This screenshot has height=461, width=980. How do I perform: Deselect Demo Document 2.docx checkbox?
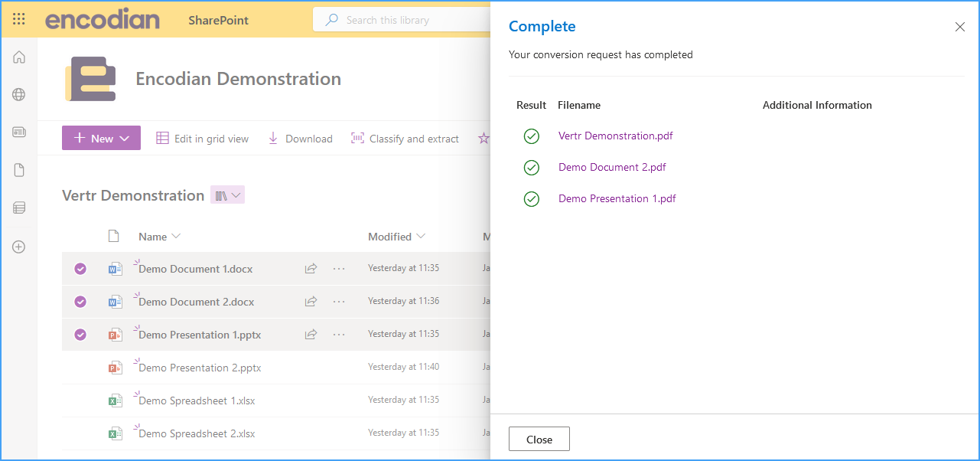tap(80, 302)
